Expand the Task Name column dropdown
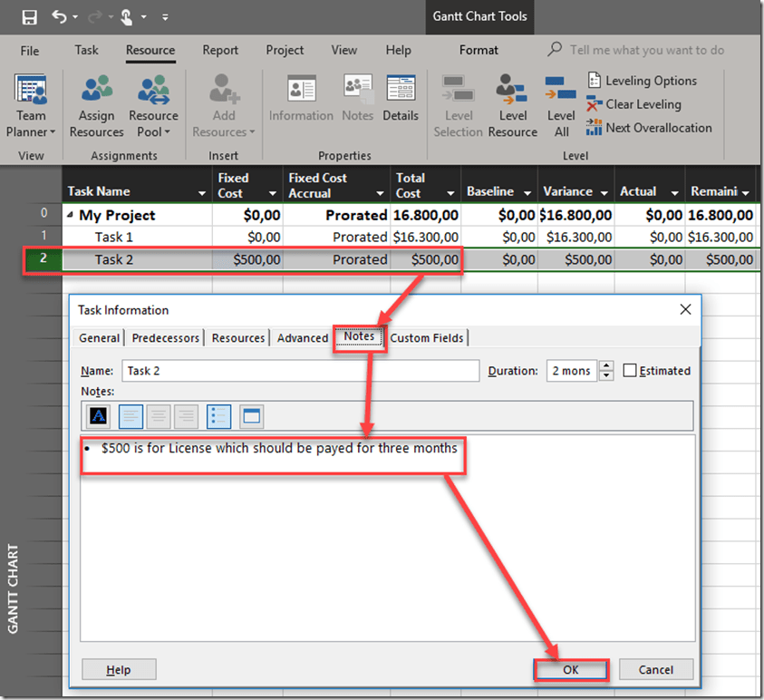 click(201, 193)
